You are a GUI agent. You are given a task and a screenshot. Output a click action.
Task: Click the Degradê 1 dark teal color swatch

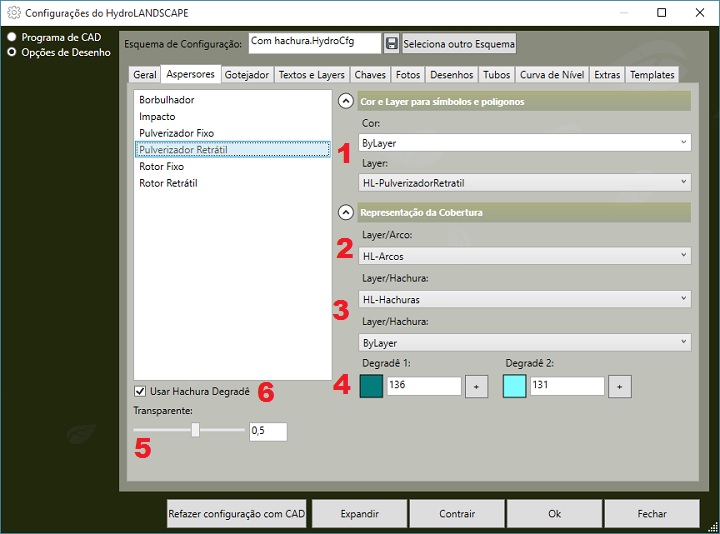tap(371, 387)
